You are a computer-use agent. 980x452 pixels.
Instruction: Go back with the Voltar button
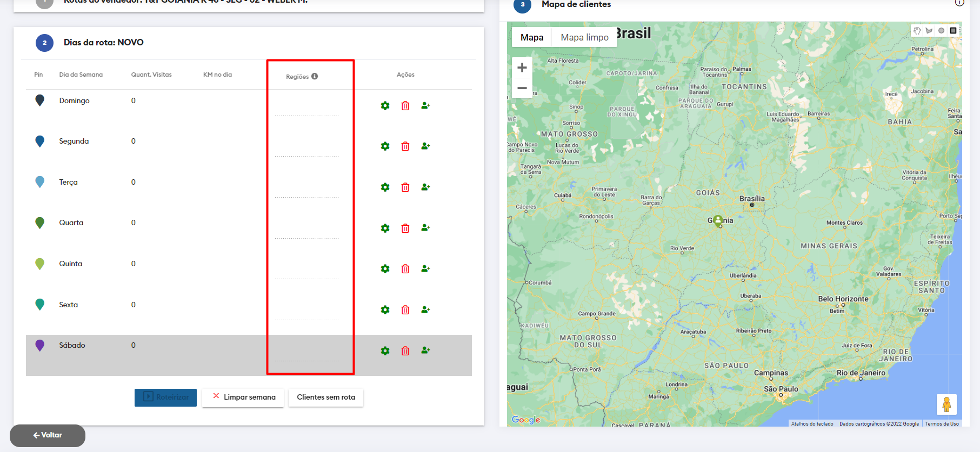[48, 435]
